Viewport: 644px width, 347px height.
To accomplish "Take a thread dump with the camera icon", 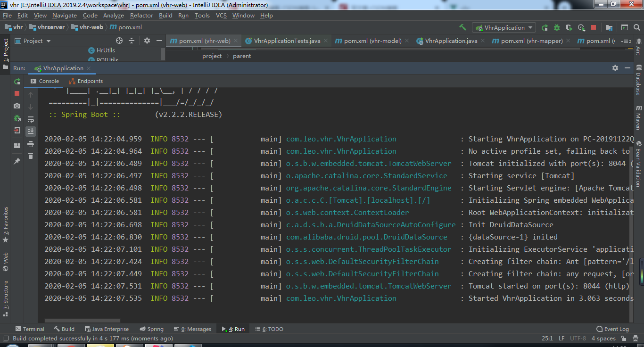I will tap(17, 106).
